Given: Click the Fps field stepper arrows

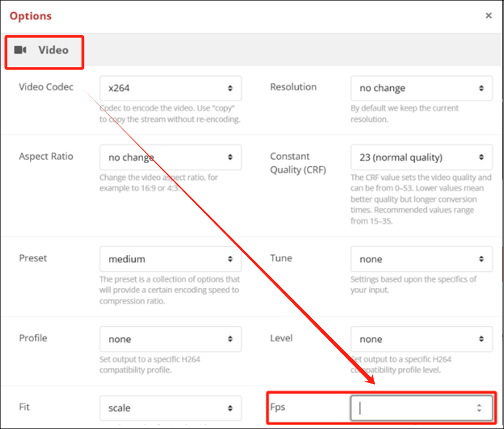Looking at the screenshot, I should click(479, 408).
